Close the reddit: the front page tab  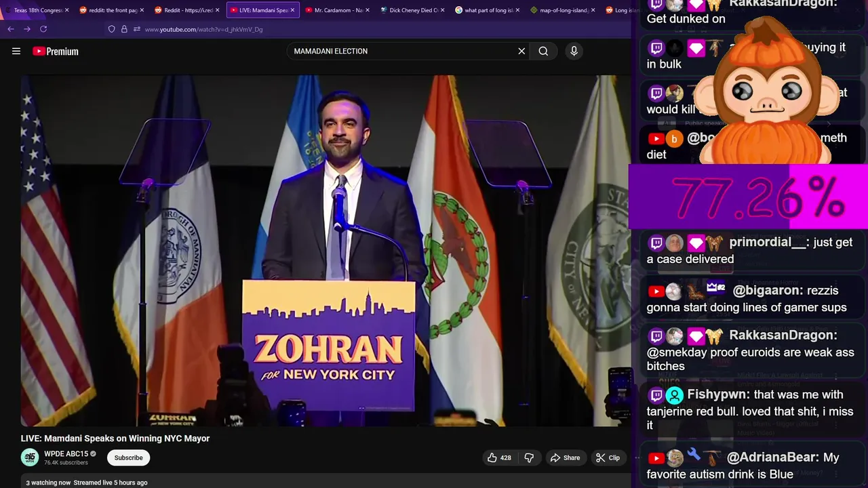(142, 10)
